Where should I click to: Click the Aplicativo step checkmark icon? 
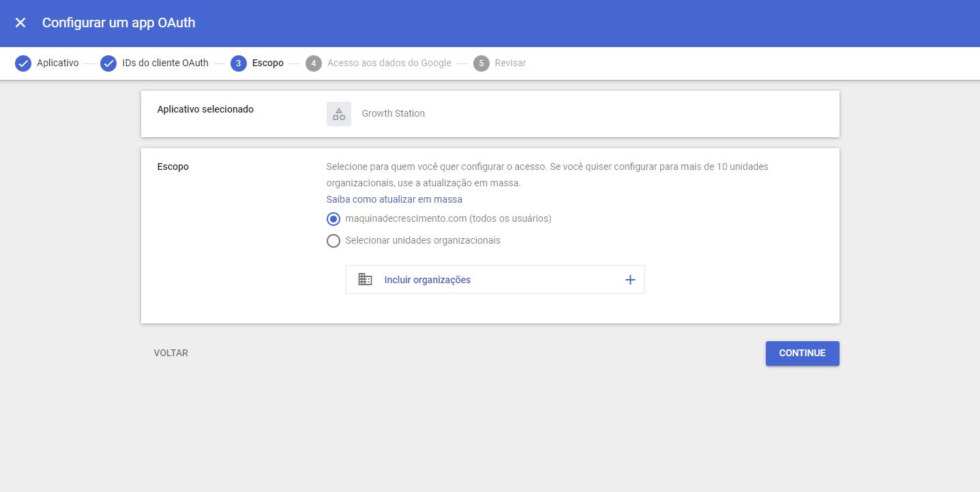click(x=23, y=63)
